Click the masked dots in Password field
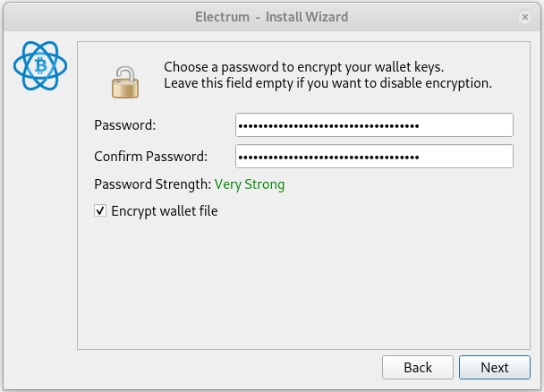The height and width of the screenshot is (392, 544). pyautogui.click(x=329, y=126)
